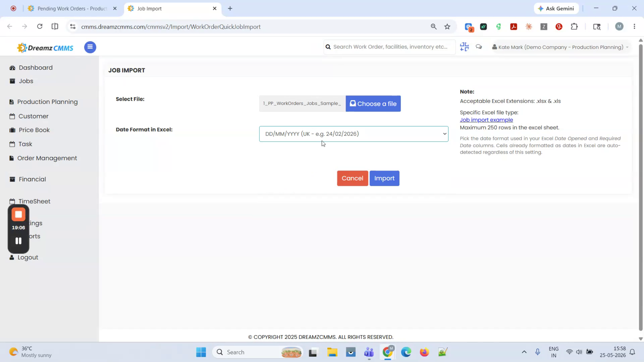Click the search magnifier icon in CMMS search box
The width and height of the screenshot is (644, 362).
tap(328, 47)
